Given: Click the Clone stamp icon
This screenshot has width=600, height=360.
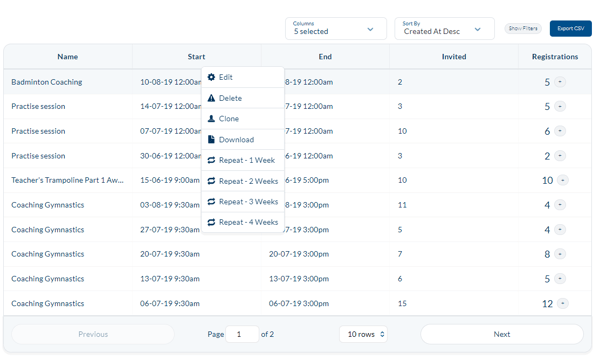Looking at the screenshot, I should point(211,119).
